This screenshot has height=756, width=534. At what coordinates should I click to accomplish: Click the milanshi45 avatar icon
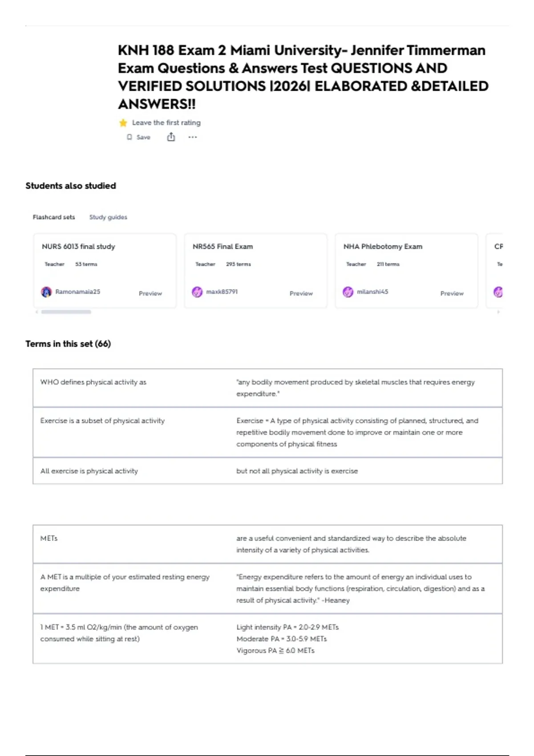coord(348,292)
